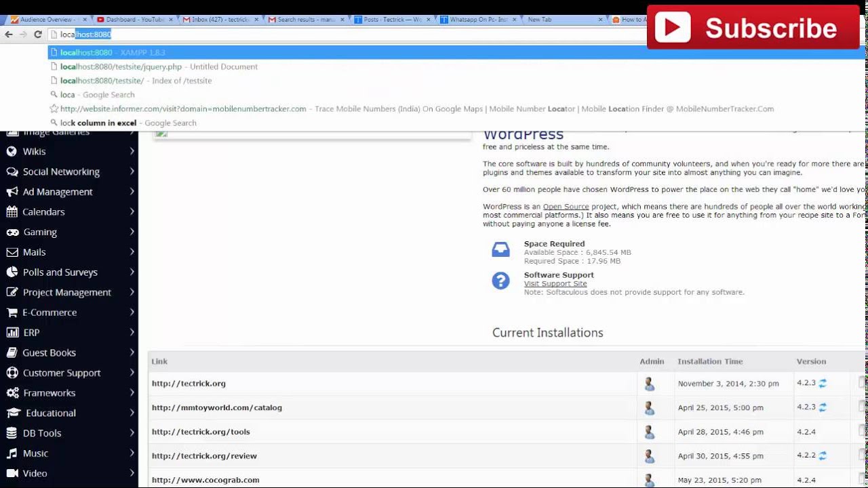Click the Mails envelope icon
Viewport: 868px width, 488px height.
(12, 252)
